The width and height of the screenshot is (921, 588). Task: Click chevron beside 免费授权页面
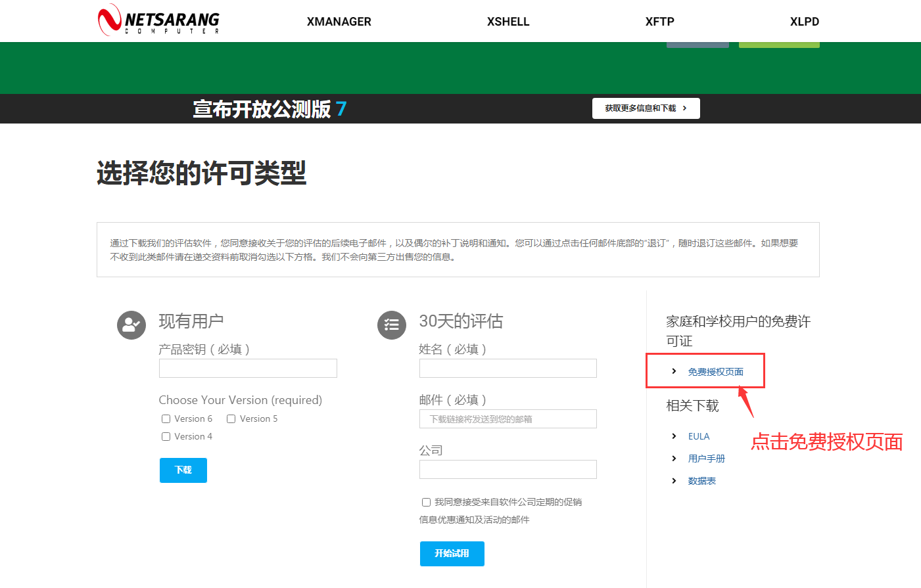click(674, 371)
